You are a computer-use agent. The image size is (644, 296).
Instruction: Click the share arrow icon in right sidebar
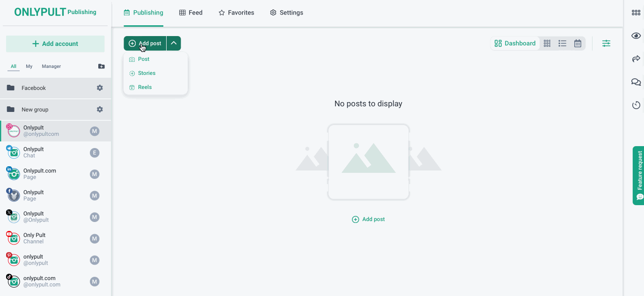(636, 59)
